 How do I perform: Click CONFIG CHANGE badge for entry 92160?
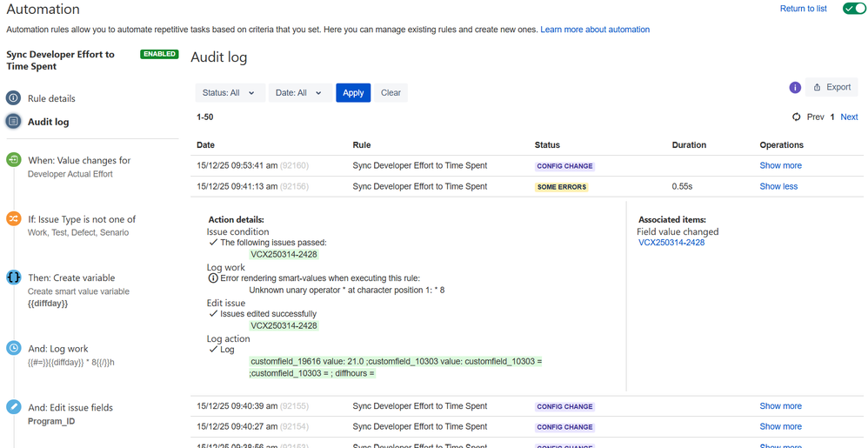pos(564,166)
